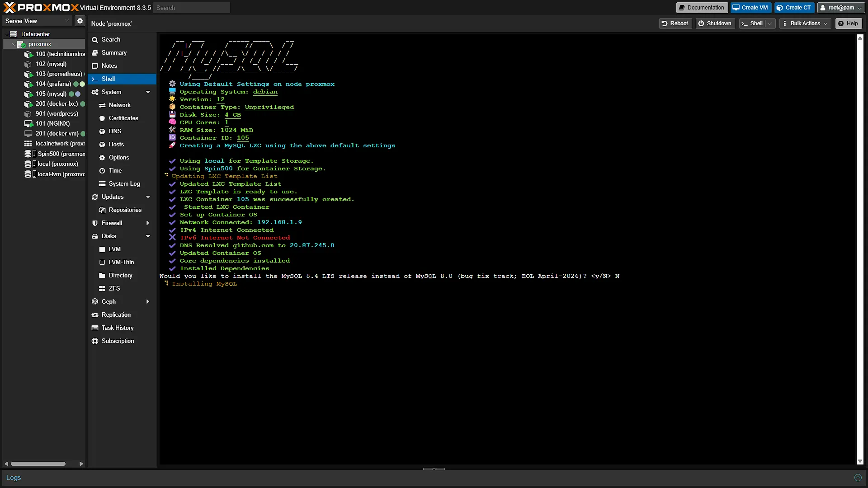Click the Logs panel refresh circle icon

coord(858,478)
